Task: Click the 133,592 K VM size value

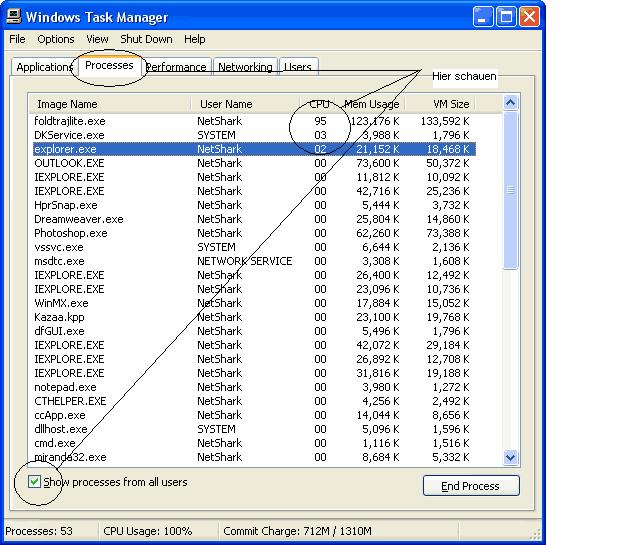Action: click(x=445, y=121)
